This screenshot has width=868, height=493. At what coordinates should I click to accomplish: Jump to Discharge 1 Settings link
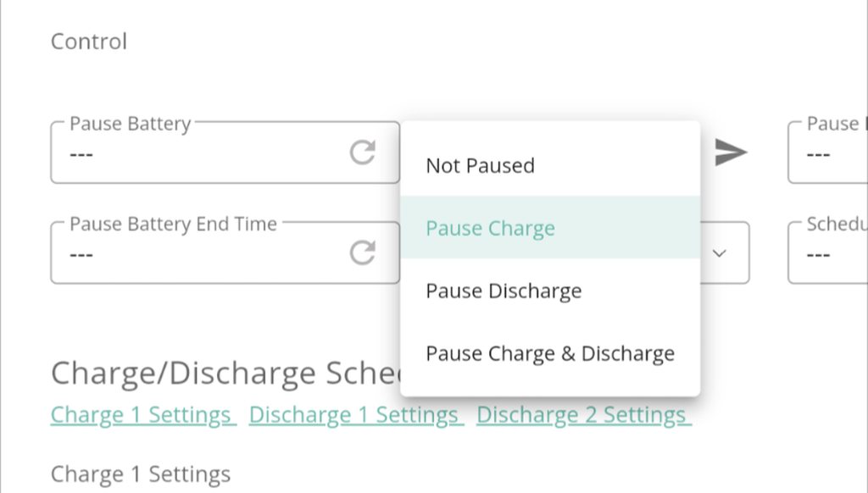pyautogui.click(x=355, y=415)
